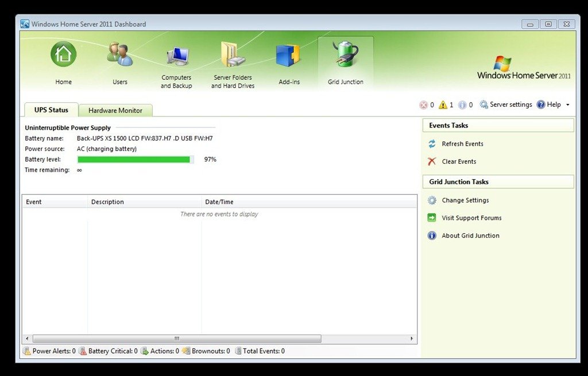Open About Grid Junction link

click(x=471, y=235)
